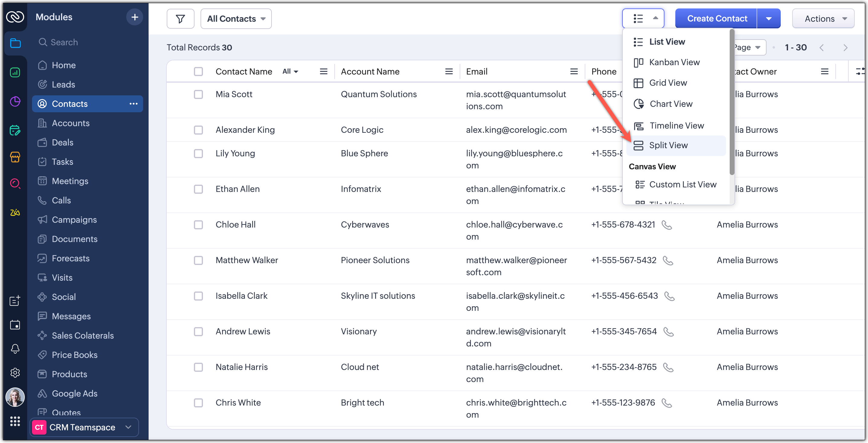Select the Natalie Harris row checkbox
The width and height of the screenshot is (868, 443).
pyautogui.click(x=198, y=367)
